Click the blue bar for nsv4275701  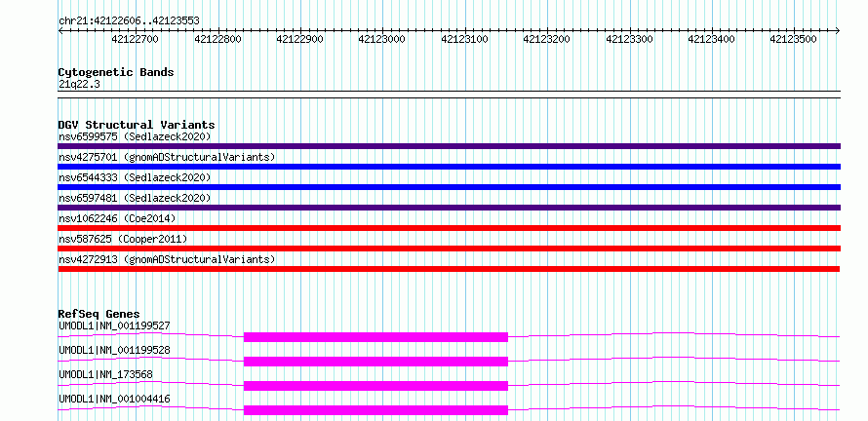click(449, 167)
